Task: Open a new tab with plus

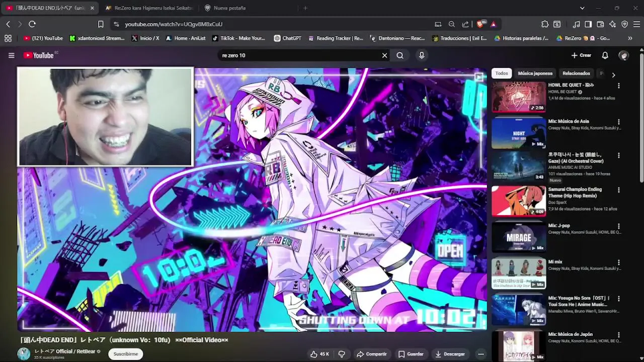Action: click(305, 8)
